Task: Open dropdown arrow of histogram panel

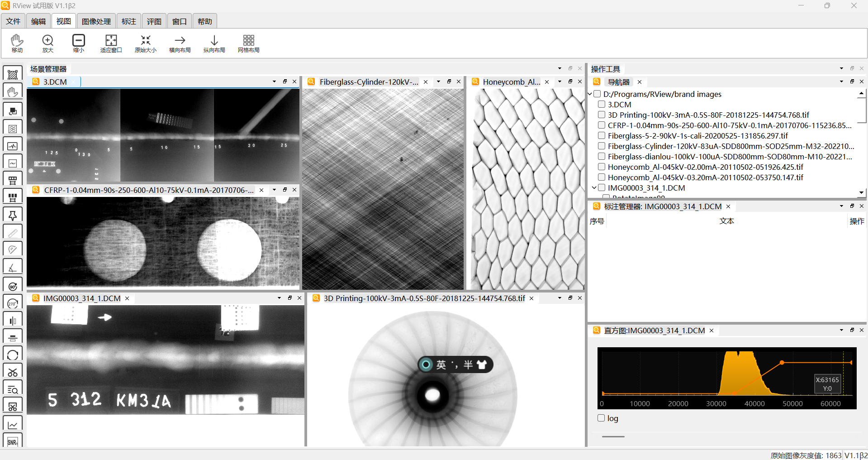Action: (x=841, y=331)
